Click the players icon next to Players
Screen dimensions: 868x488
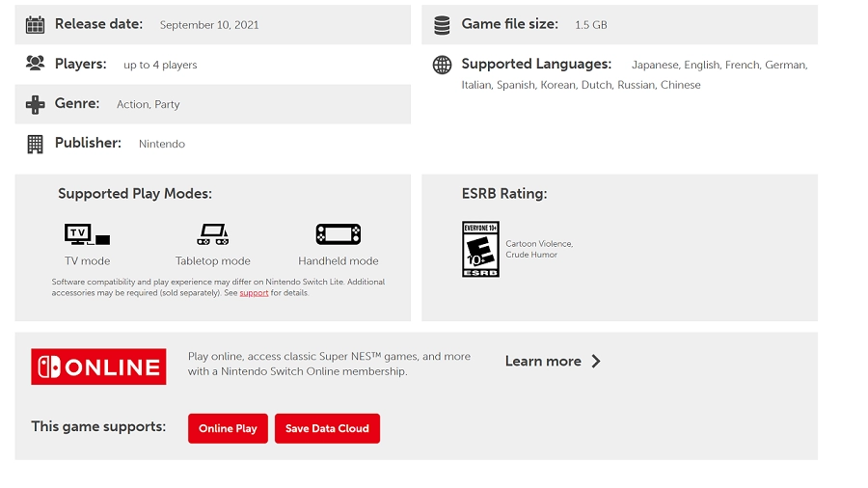35,64
